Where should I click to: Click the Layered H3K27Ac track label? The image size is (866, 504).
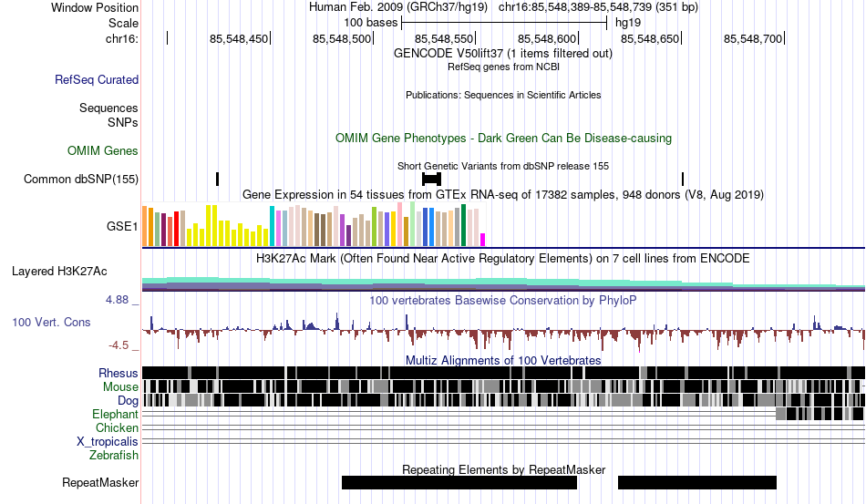(59, 271)
